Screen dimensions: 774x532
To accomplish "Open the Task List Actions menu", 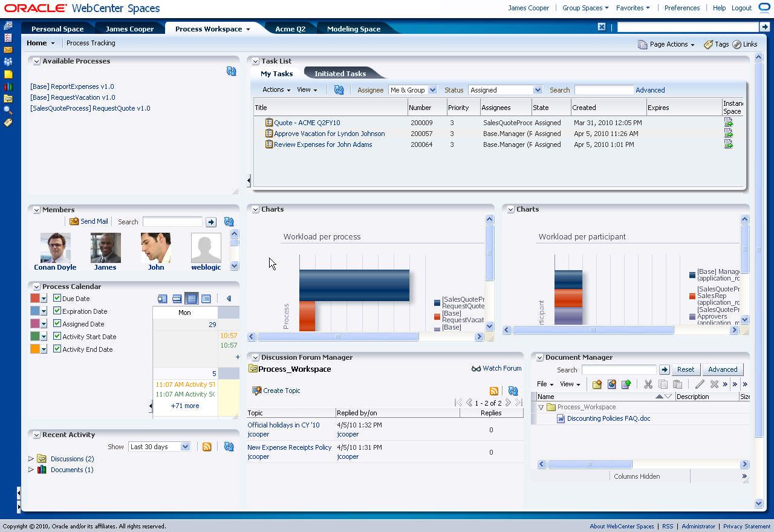I will (x=276, y=89).
